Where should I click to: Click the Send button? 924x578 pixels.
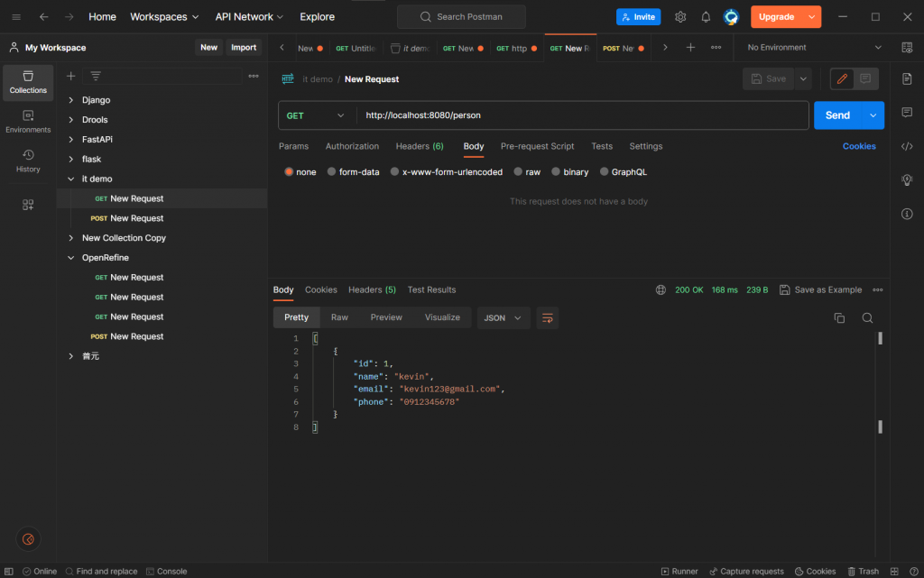coord(837,115)
